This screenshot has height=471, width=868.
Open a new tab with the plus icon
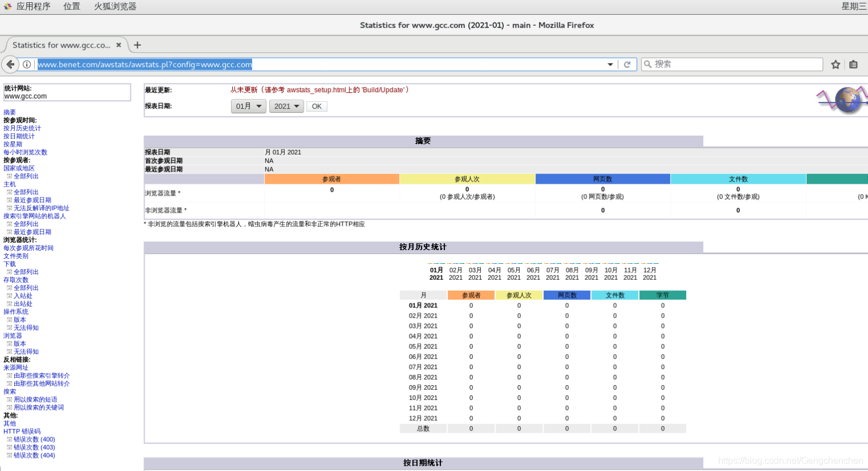tap(137, 45)
